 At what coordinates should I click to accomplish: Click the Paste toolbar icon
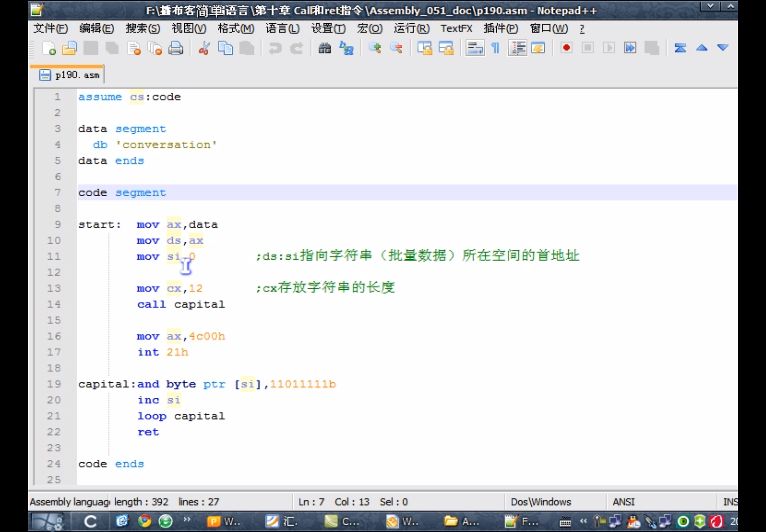pyautogui.click(x=247, y=48)
